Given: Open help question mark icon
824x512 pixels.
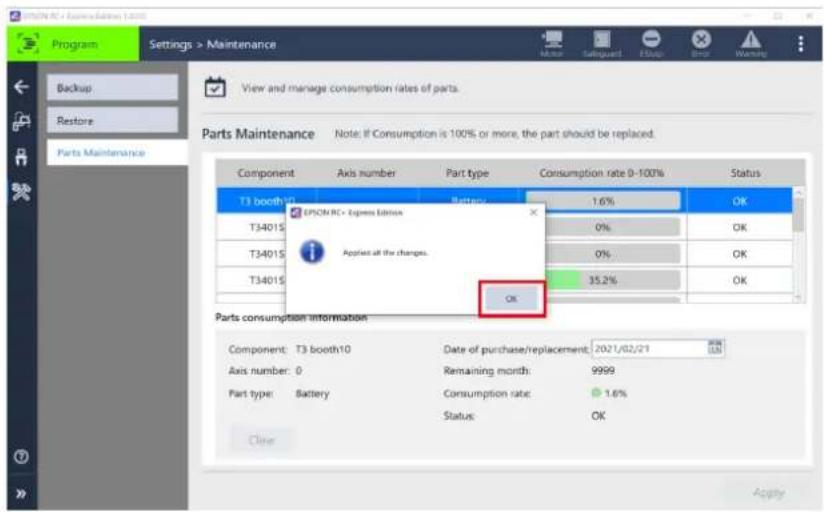Looking at the screenshot, I should click(x=22, y=457).
